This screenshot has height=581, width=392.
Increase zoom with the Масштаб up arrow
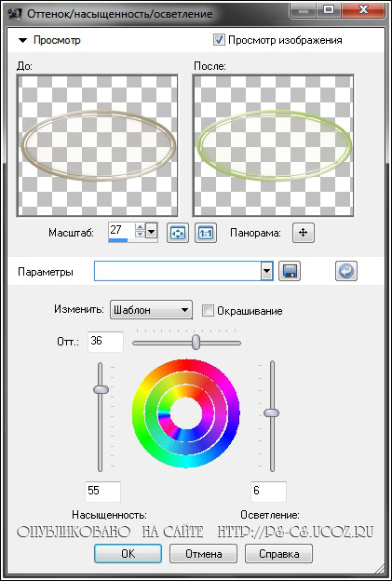click(140, 229)
